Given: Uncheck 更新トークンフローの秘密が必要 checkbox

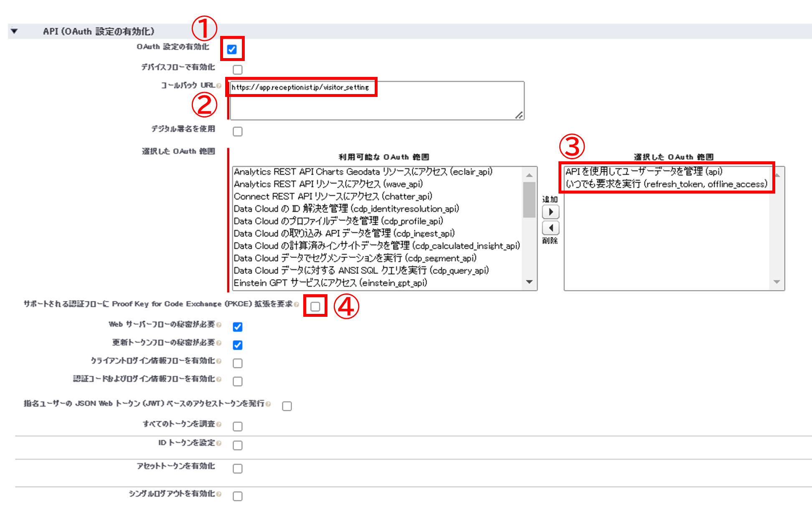Looking at the screenshot, I should [238, 345].
